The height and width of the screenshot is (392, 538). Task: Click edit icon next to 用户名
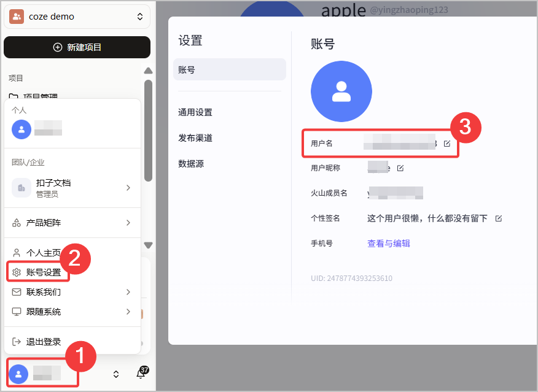coord(447,144)
